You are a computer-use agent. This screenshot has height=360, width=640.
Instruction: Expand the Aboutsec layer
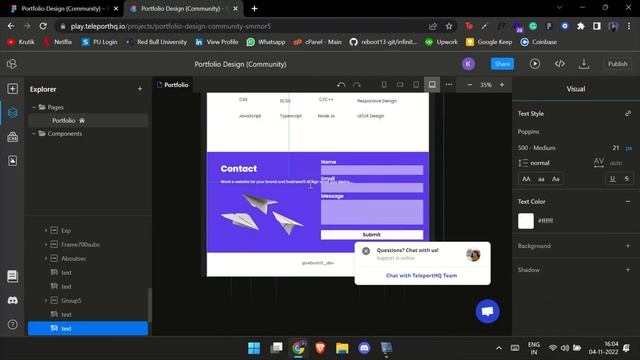tap(46, 258)
